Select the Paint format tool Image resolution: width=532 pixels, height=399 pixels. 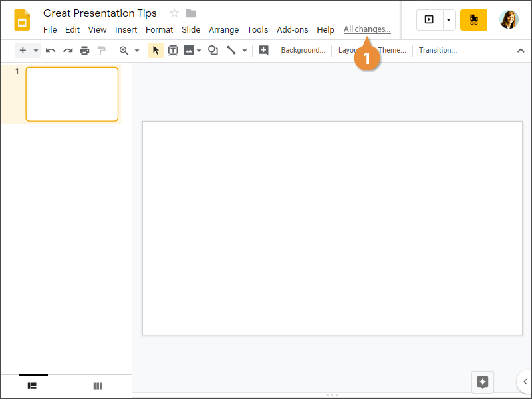(x=101, y=50)
